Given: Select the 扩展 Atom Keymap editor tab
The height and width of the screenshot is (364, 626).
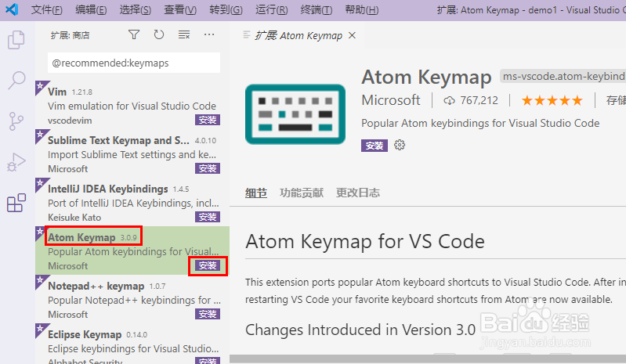Looking at the screenshot, I should [x=299, y=35].
